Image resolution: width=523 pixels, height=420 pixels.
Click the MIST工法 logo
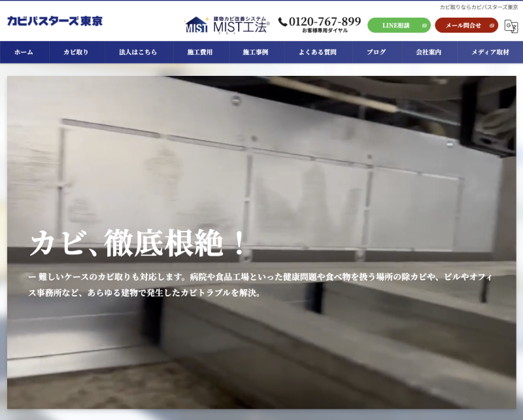point(228,25)
